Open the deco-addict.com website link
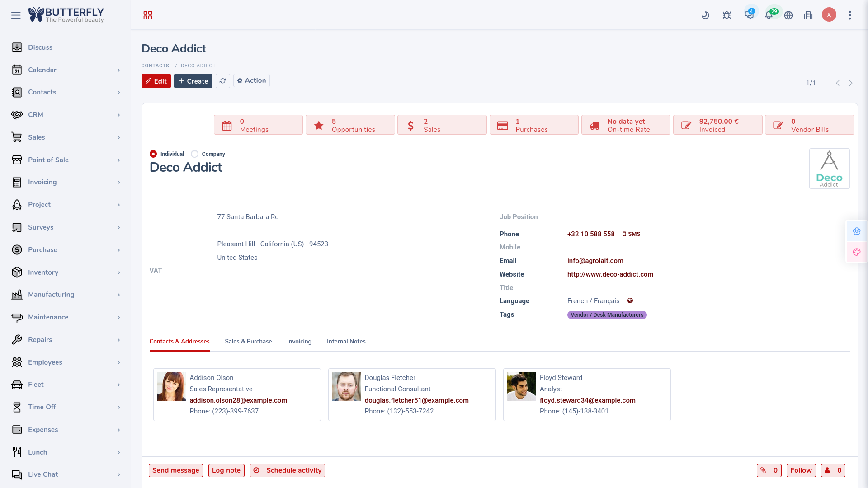 coord(610,274)
